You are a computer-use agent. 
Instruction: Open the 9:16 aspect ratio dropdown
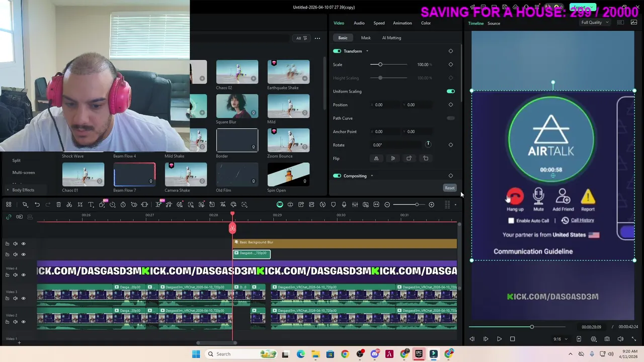(x=560, y=339)
